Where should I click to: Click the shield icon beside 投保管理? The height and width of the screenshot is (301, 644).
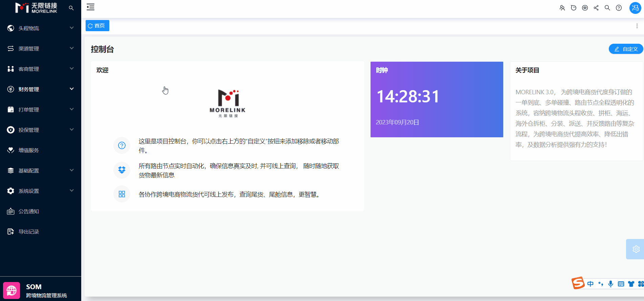pyautogui.click(x=11, y=130)
